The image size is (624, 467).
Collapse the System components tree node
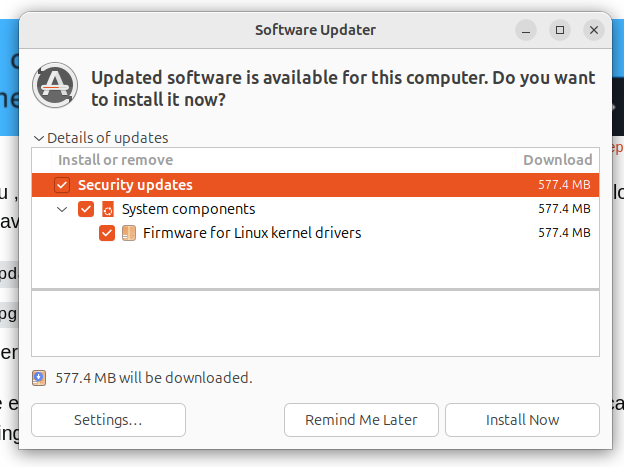63,209
